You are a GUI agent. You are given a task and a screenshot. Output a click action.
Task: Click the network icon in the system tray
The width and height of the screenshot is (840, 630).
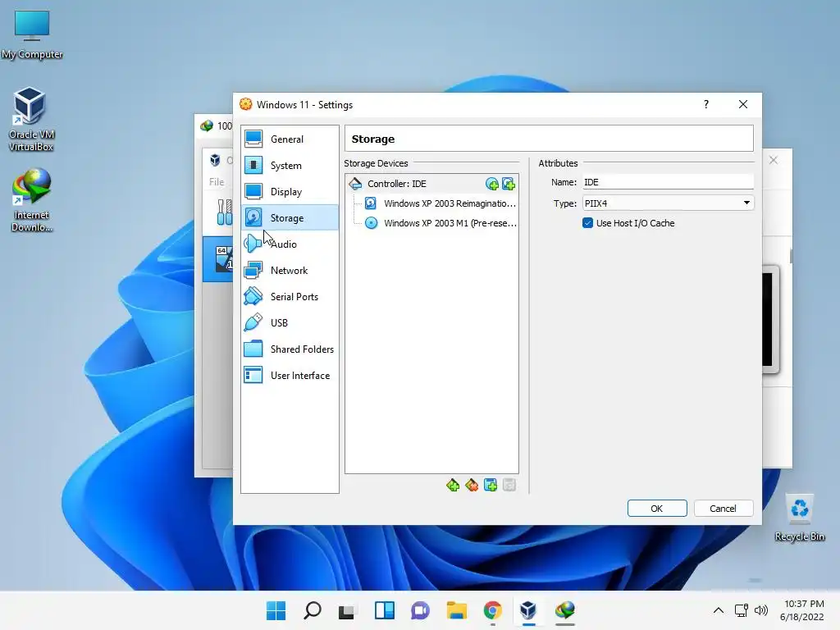coord(742,610)
